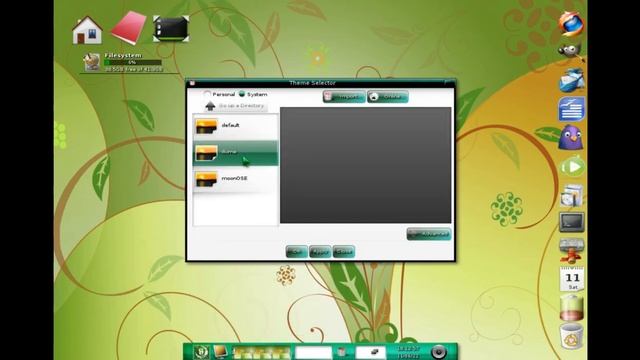Open the Home folder desktop icon
This screenshot has width=640, height=360.
pyautogui.click(x=87, y=30)
